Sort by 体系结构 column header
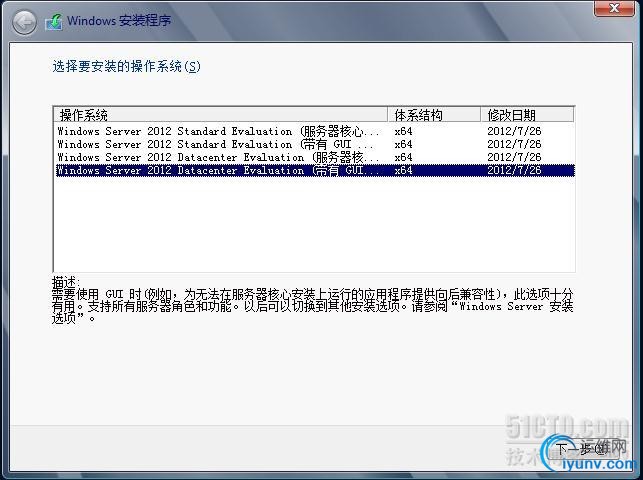Image resolution: width=643 pixels, height=480 pixels. pyautogui.click(x=434, y=115)
